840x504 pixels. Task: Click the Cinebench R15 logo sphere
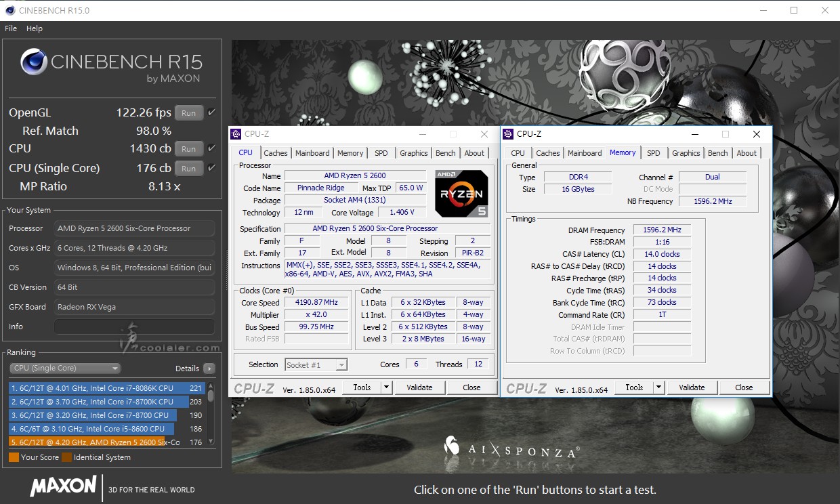point(33,62)
